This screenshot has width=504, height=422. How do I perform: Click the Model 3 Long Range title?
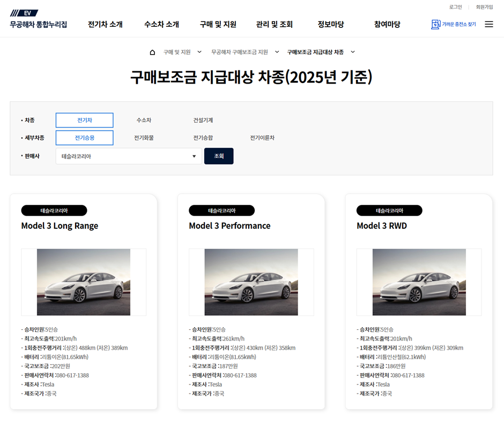(60, 226)
